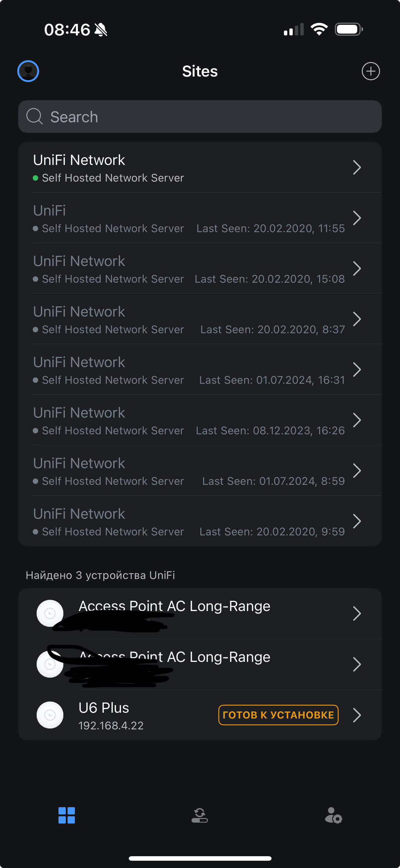Image resolution: width=400 pixels, height=868 pixels.
Task: Open the U6 Plus device chevron
Action: click(x=357, y=715)
